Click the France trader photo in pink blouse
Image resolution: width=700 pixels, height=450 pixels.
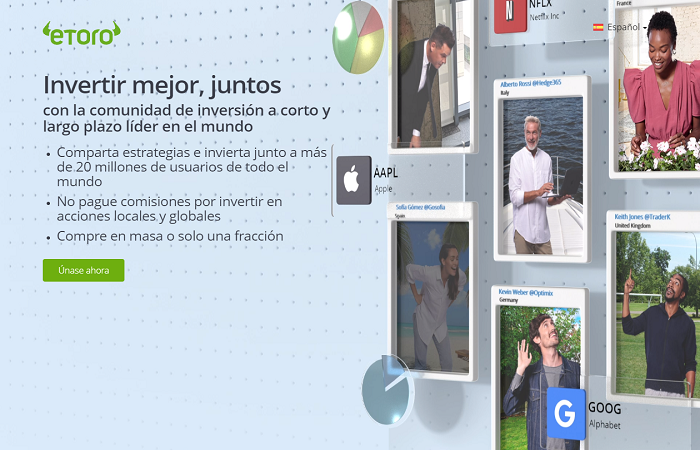coord(658,89)
